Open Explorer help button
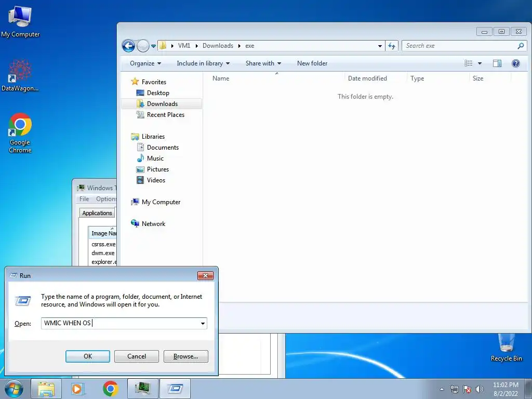This screenshot has width=532, height=399. pyautogui.click(x=516, y=63)
